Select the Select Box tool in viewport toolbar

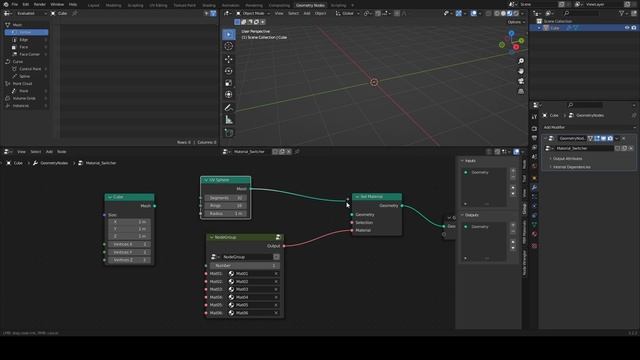tap(229, 34)
